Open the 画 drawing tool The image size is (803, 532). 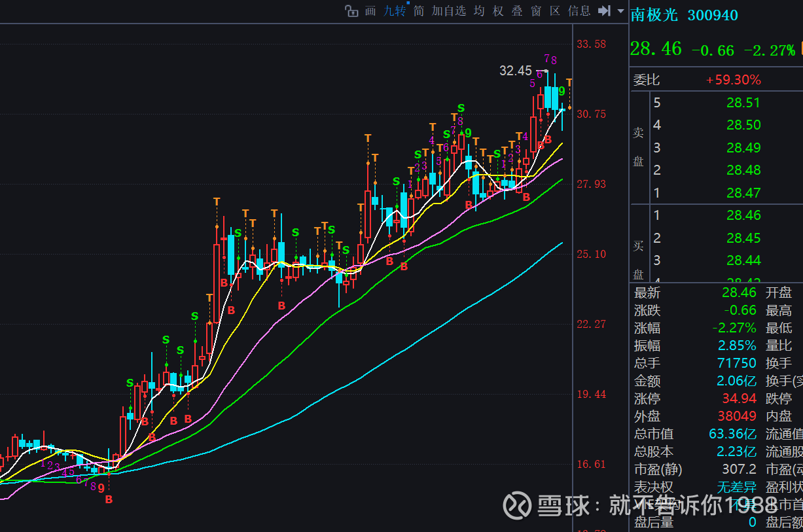370,11
